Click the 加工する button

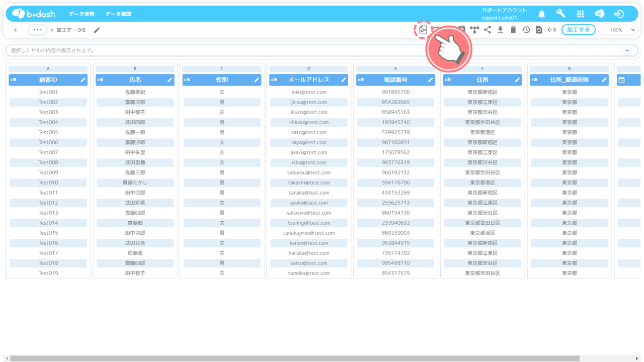(578, 30)
